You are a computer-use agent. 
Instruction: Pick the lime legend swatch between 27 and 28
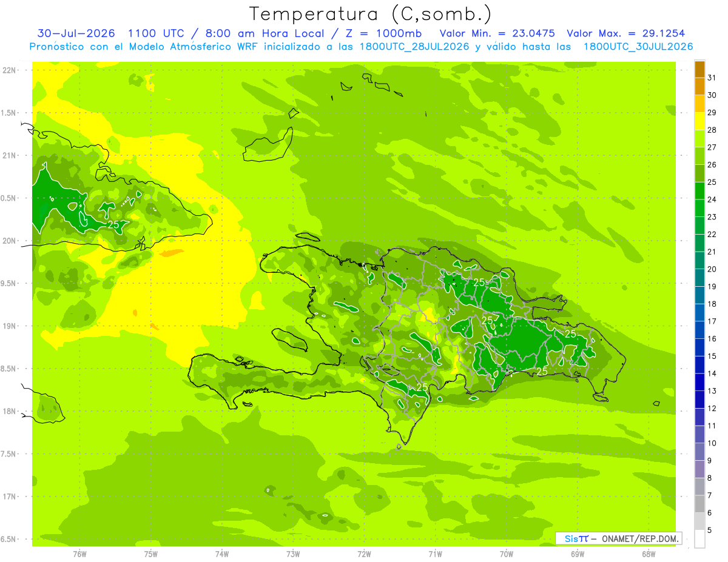click(699, 138)
